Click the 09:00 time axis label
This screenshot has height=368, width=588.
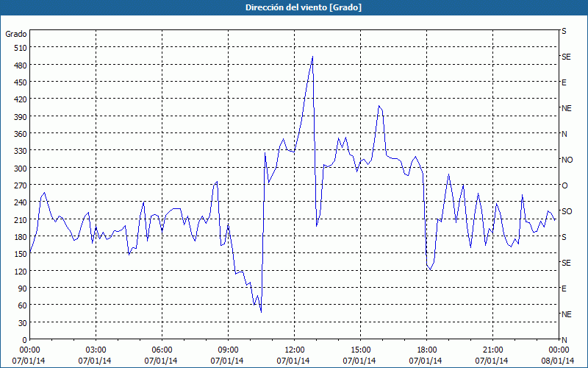[228, 350]
